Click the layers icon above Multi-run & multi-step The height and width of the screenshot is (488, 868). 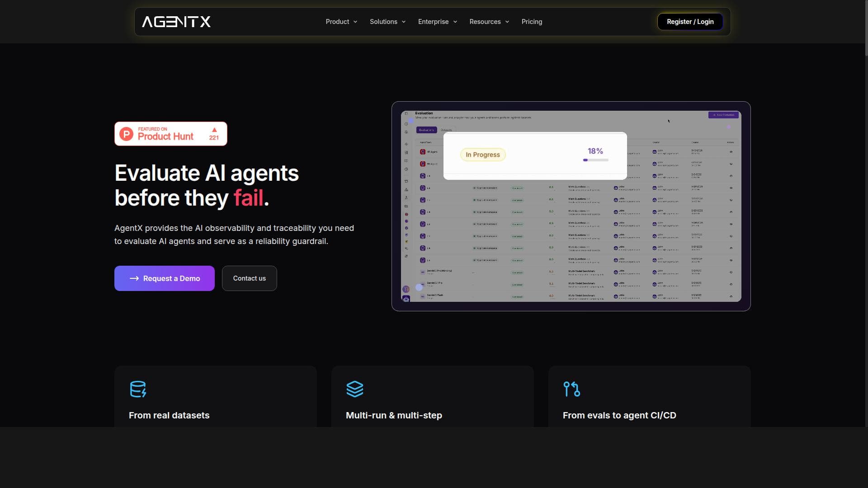(355, 389)
